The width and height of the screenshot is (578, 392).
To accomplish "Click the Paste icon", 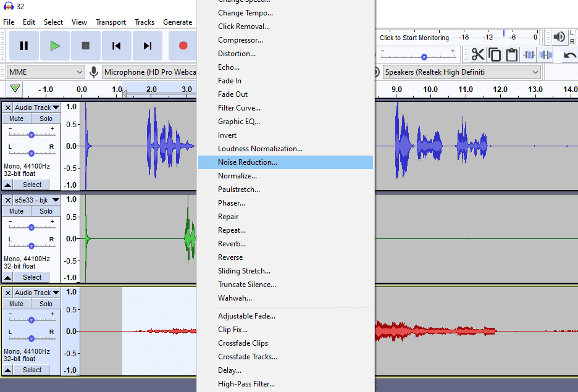I will click(x=511, y=54).
